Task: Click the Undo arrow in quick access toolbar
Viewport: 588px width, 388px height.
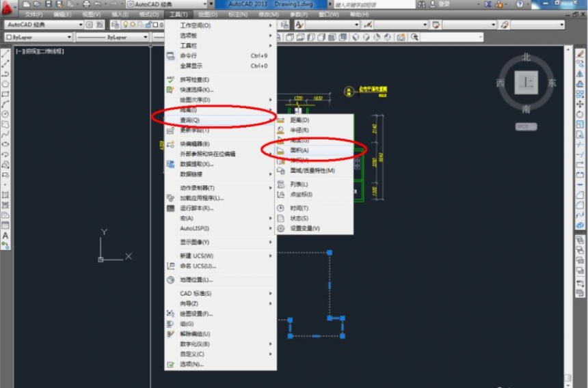Action: [x=98, y=5]
